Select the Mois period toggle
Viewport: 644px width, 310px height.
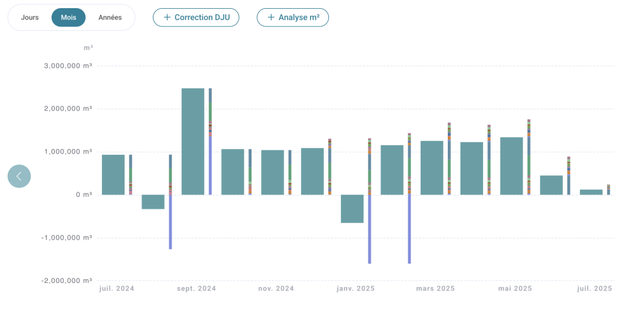(x=69, y=18)
